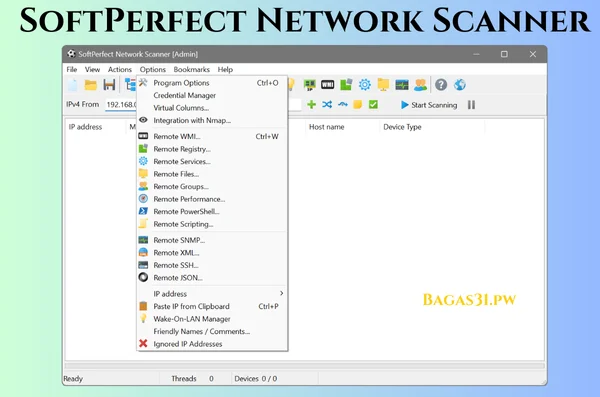Viewport: 600px width, 397px height.
Task: Click the clipboard icon for Paste IP
Action: [143, 306]
